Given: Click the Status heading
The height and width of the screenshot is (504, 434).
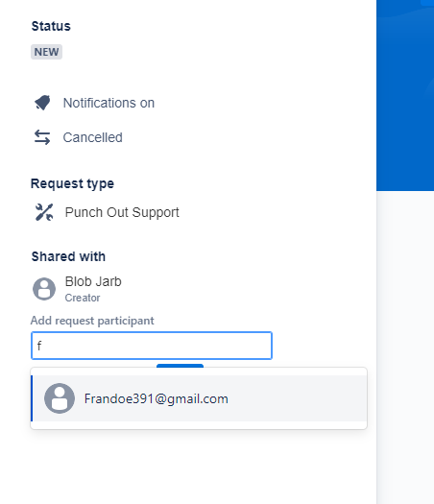Looking at the screenshot, I should pos(51,26).
